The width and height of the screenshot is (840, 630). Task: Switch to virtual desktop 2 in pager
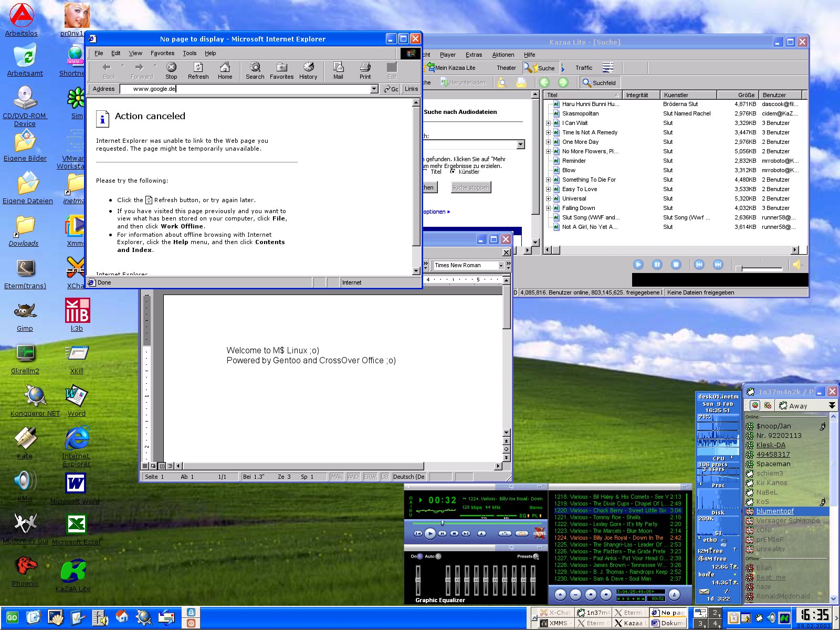click(x=715, y=613)
